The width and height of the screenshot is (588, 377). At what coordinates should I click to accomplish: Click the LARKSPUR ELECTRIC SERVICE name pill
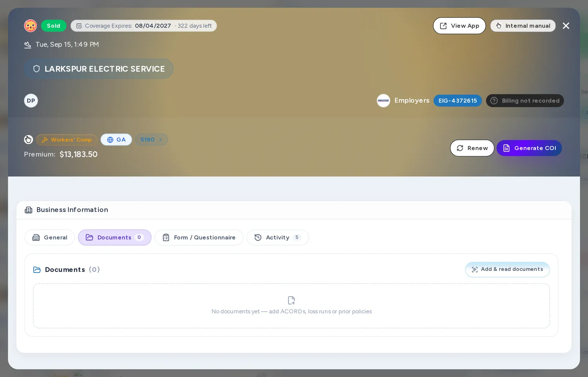click(98, 69)
